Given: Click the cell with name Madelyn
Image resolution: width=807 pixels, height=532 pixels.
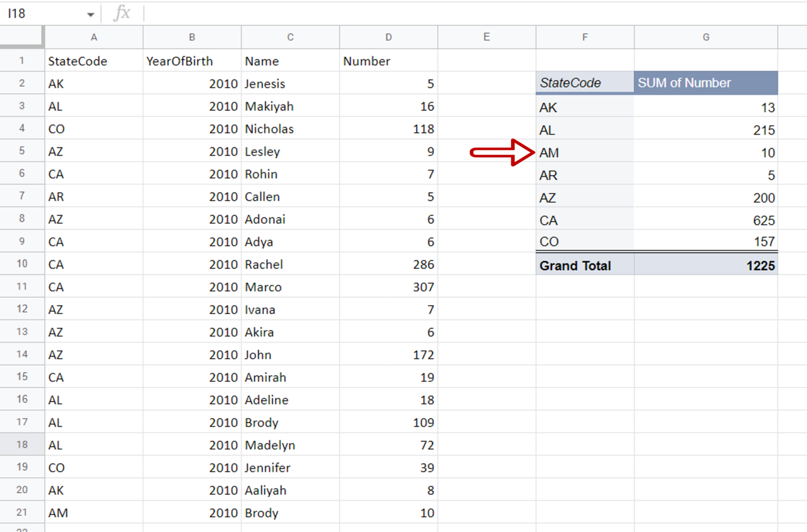Looking at the screenshot, I should (290, 445).
